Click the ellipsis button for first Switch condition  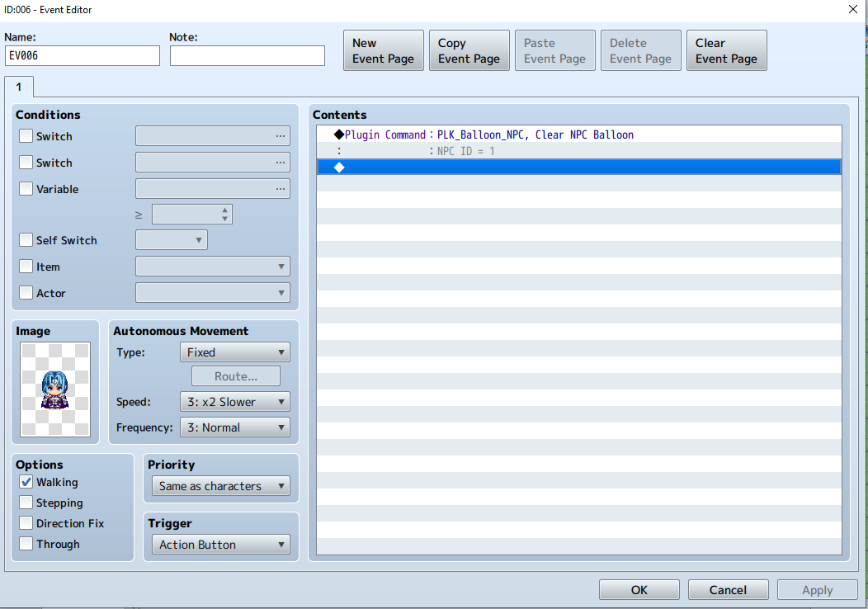281,136
